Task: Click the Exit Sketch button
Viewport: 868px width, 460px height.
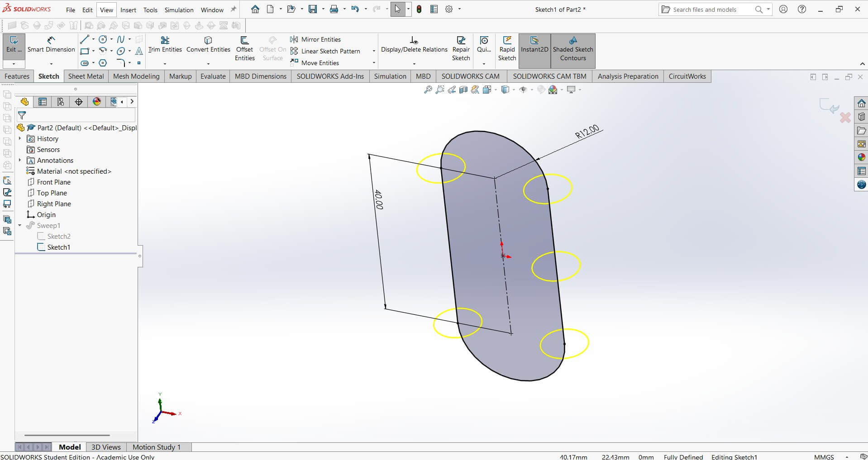Action: pos(14,45)
